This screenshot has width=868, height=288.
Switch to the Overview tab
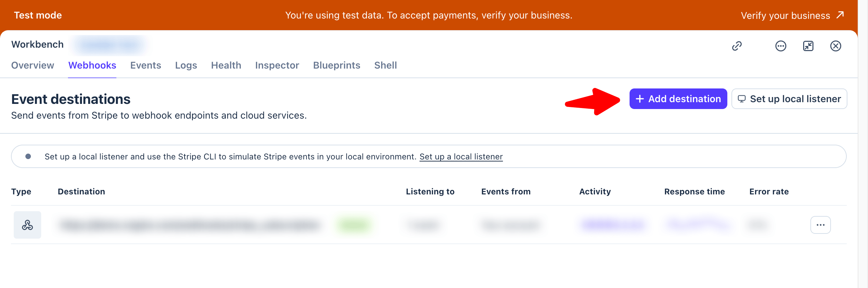33,65
